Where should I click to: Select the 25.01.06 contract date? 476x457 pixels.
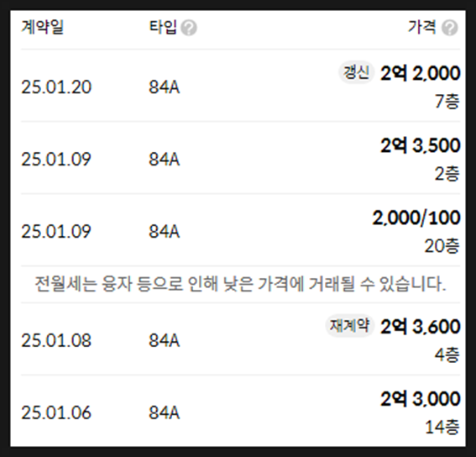[x=56, y=412]
